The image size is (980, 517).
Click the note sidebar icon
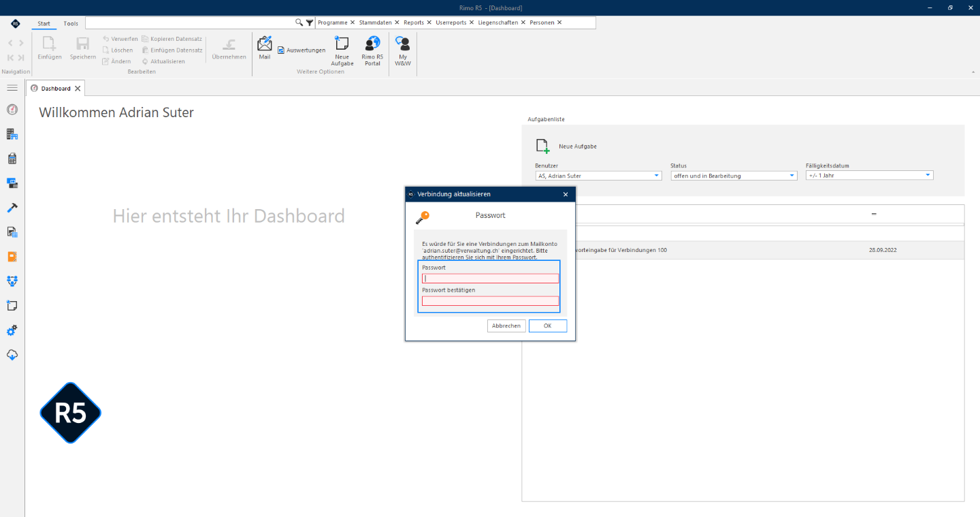tap(12, 306)
